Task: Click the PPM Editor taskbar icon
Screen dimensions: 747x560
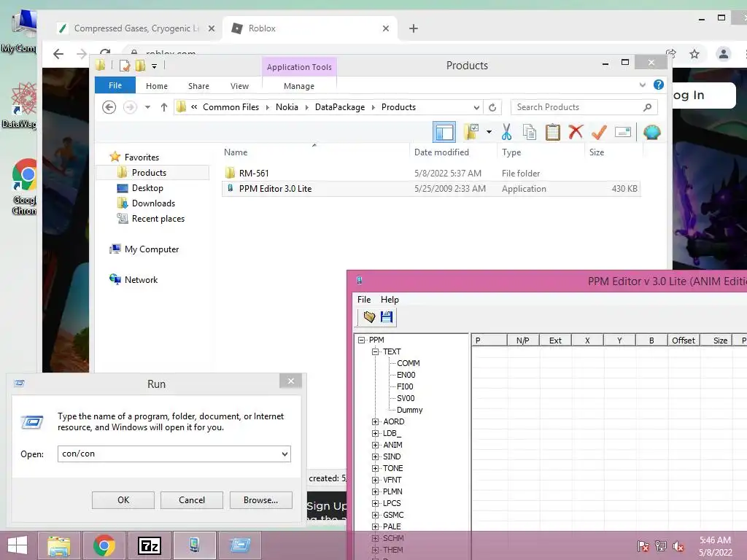Action: click(x=194, y=545)
